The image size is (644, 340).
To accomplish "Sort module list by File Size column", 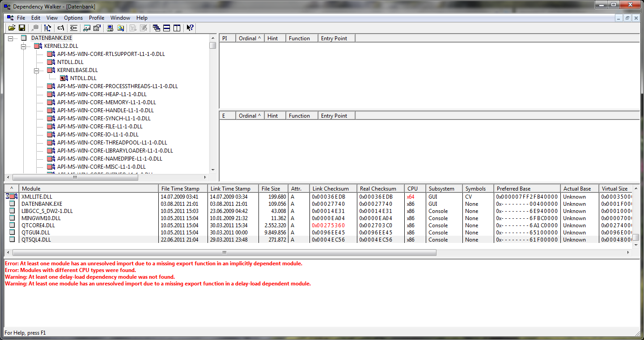I will point(271,189).
